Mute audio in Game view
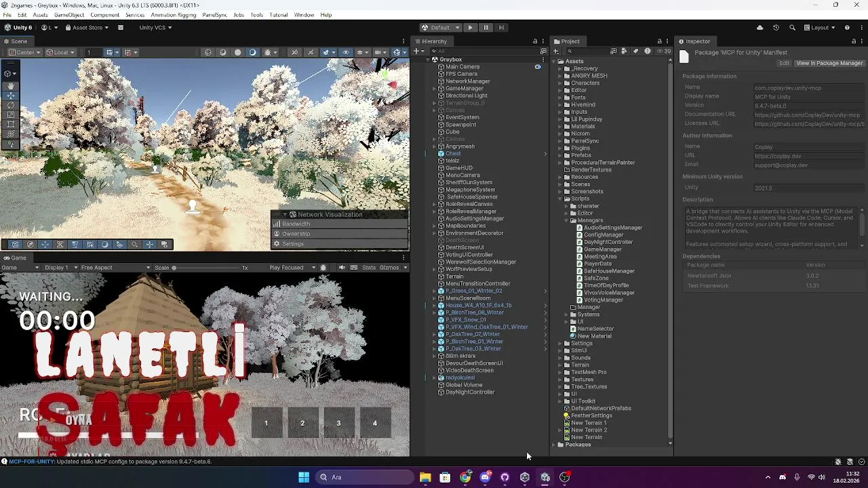The image size is (868, 488). coord(342,268)
